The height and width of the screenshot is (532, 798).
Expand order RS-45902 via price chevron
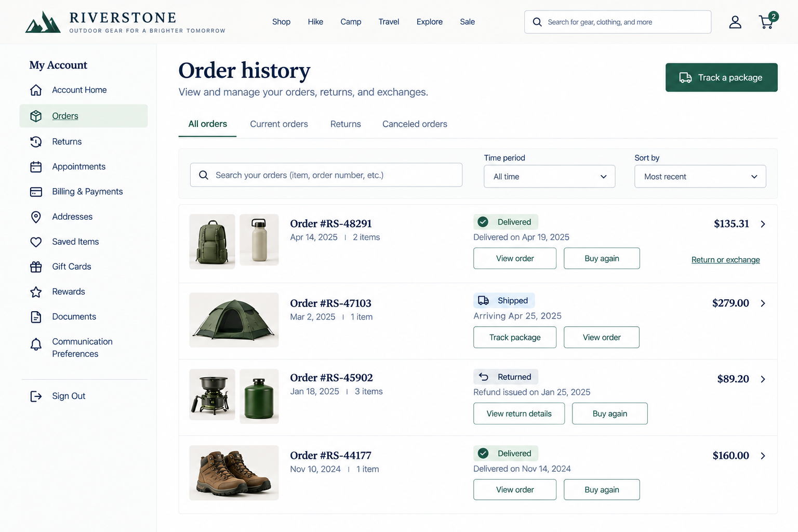click(x=763, y=379)
